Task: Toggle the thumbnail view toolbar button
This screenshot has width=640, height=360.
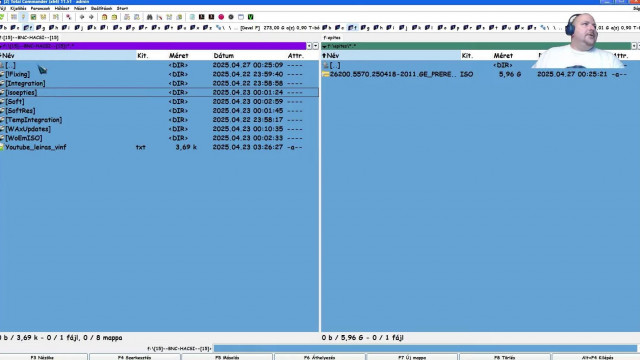Action: coord(33,17)
